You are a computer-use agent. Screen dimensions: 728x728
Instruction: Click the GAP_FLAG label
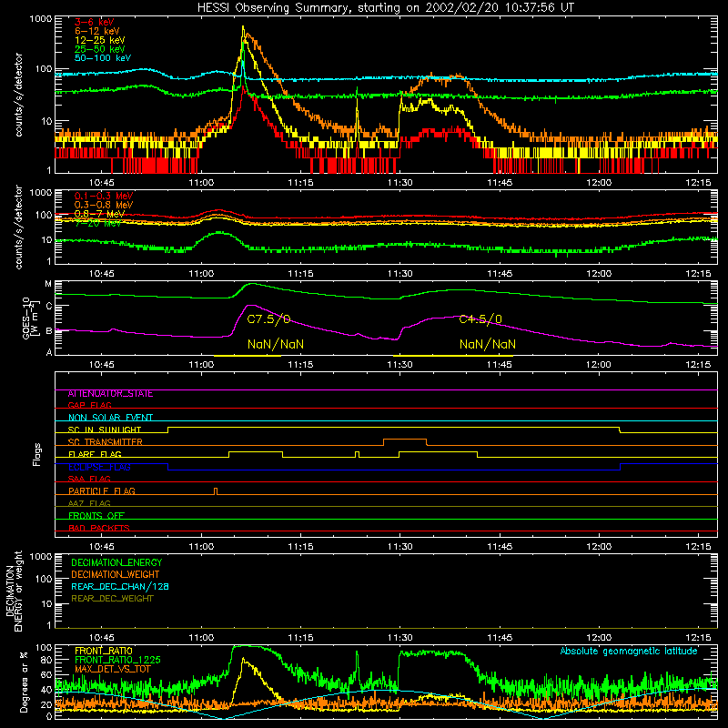[89, 405]
